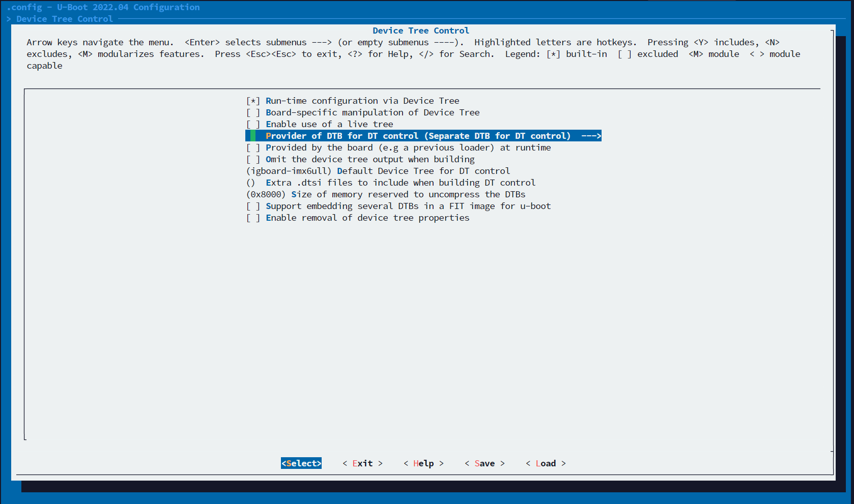This screenshot has height=504, width=854.
Task: Toggle Omit the device tree output option
Action: coord(253,159)
